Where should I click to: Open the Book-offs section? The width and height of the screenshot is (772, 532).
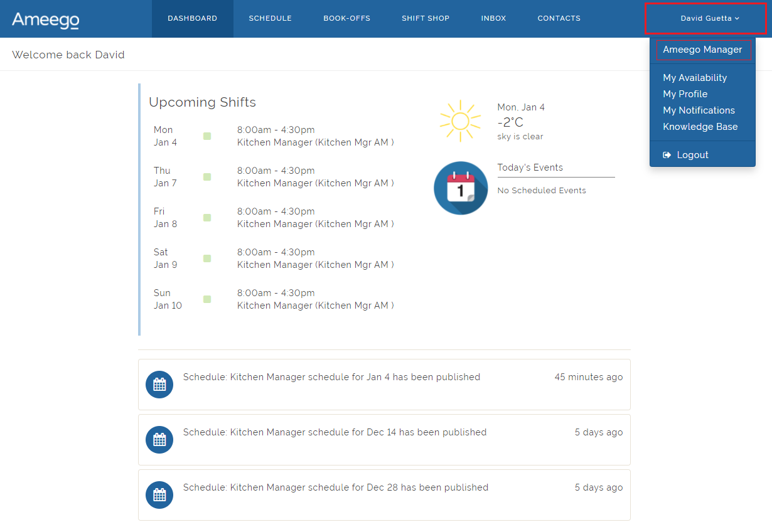coord(346,18)
